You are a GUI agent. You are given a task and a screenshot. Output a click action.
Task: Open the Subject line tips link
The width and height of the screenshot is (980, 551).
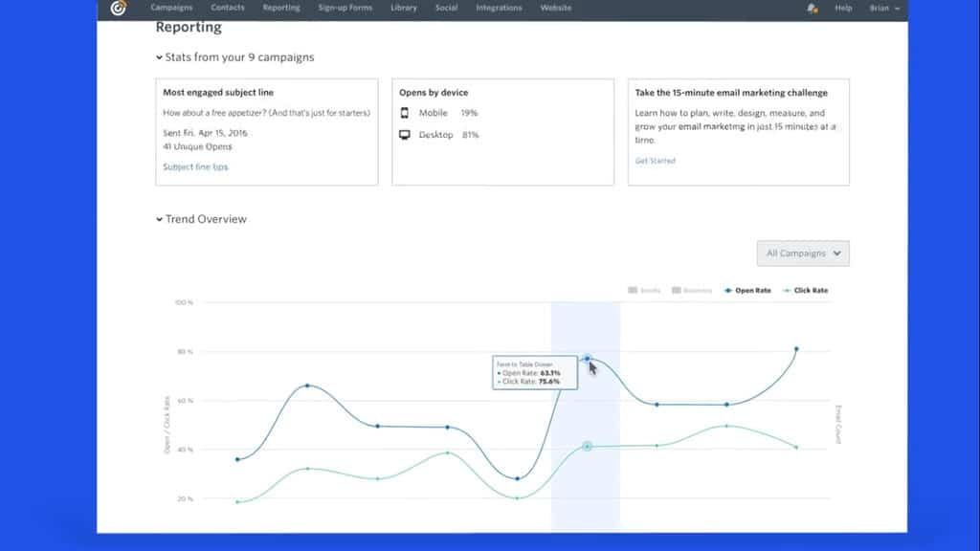195,166
